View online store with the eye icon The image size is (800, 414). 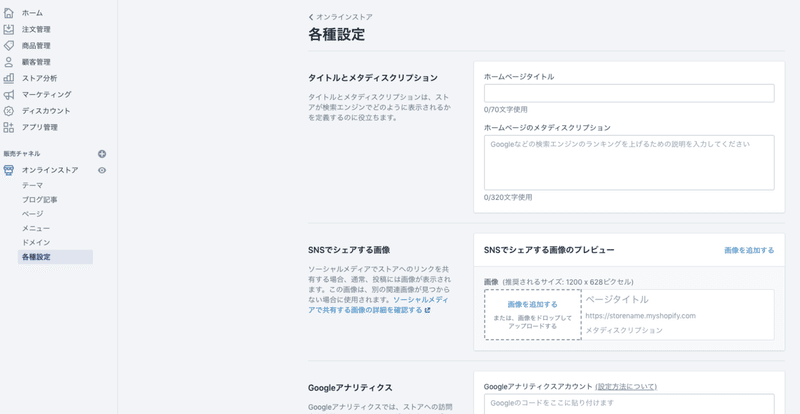coord(102,170)
